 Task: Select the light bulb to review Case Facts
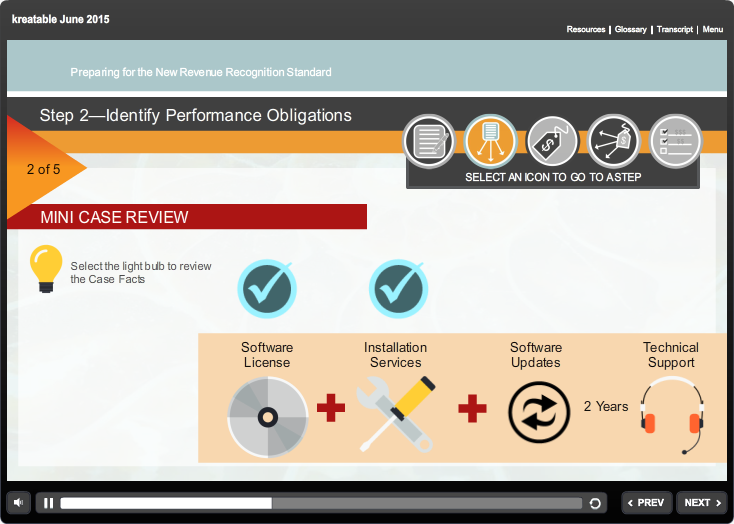46,268
